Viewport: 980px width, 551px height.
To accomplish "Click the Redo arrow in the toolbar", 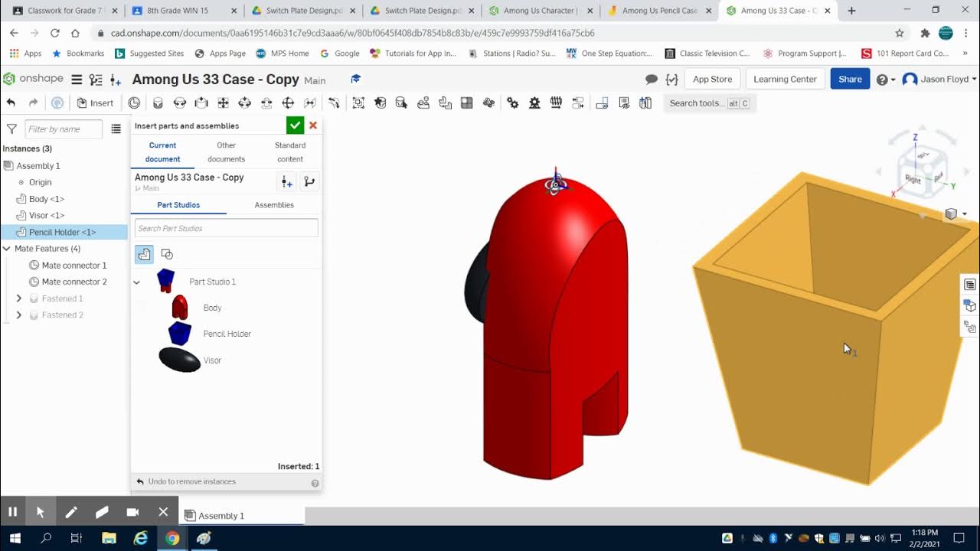I will click(33, 103).
